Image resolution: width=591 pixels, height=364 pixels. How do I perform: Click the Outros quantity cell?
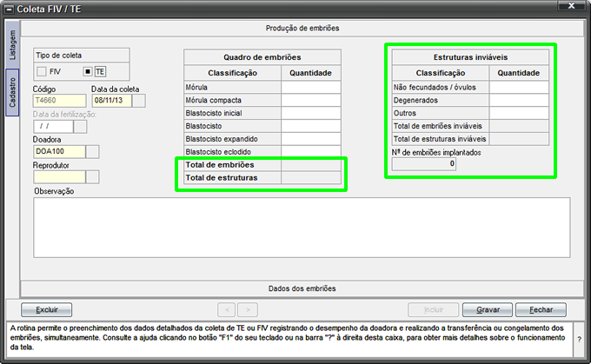519,113
